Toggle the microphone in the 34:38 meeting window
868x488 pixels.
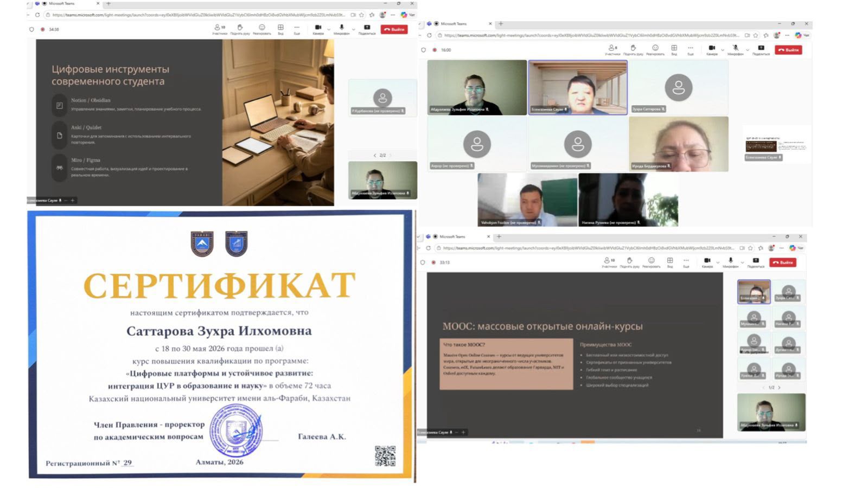tap(342, 29)
